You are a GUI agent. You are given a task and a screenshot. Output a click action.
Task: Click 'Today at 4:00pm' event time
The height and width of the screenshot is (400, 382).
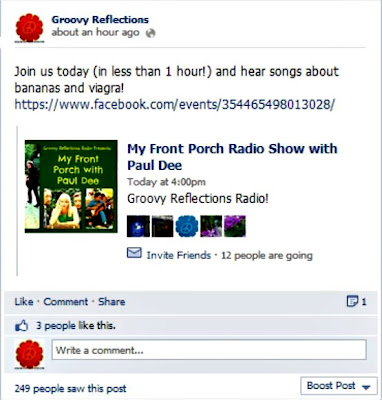tap(166, 182)
